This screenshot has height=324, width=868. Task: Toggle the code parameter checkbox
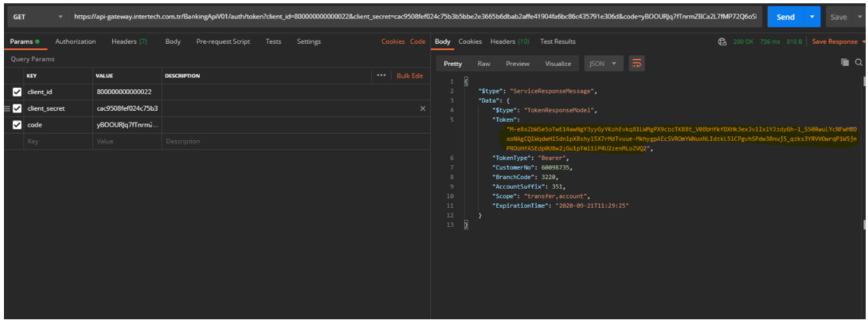(x=17, y=125)
